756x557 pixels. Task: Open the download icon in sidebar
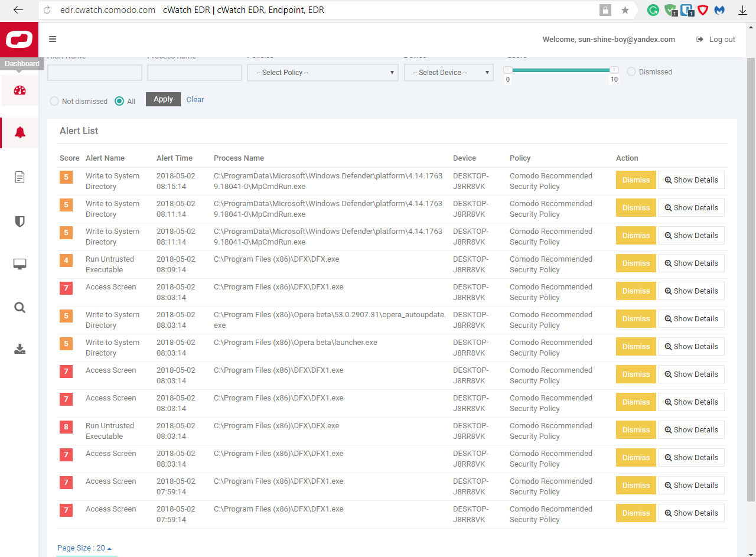click(19, 349)
